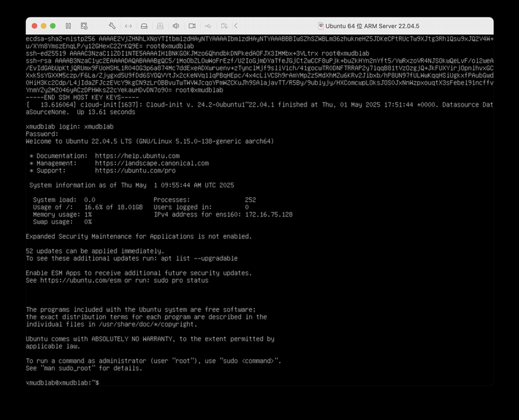519x420 pixels.
Task: Click the xmudblab@xmudblab shell prompt
Action: click(63, 383)
